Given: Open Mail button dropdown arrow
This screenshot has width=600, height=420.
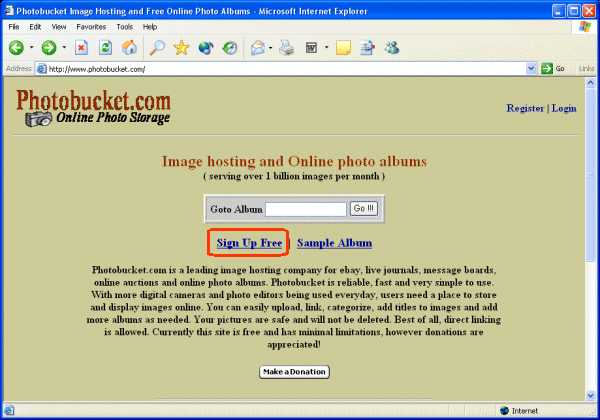Looking at the screenshot, I should click(271, 48).
